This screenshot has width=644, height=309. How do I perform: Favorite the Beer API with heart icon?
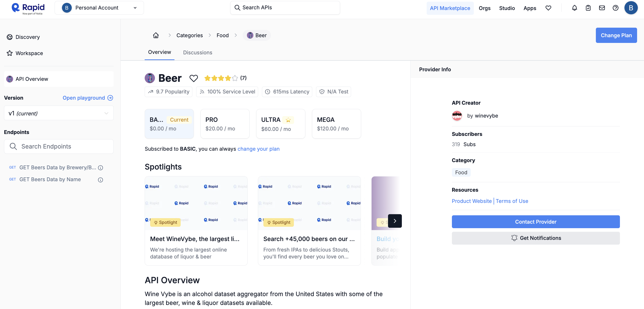[194, 78]
